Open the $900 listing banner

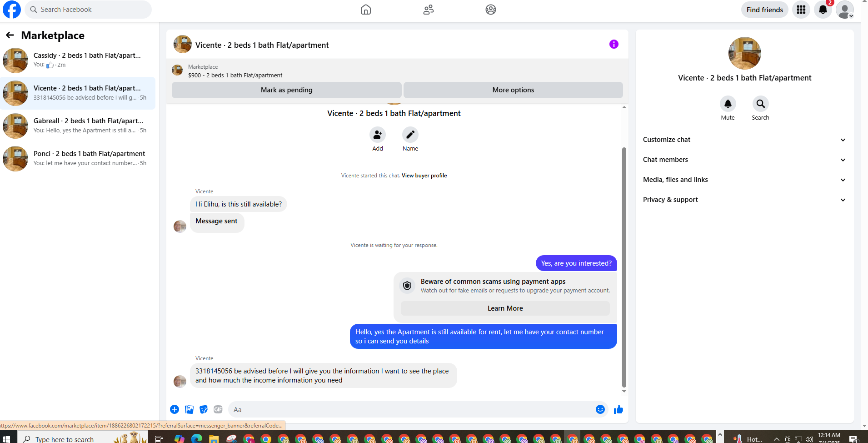coord(397,71)
